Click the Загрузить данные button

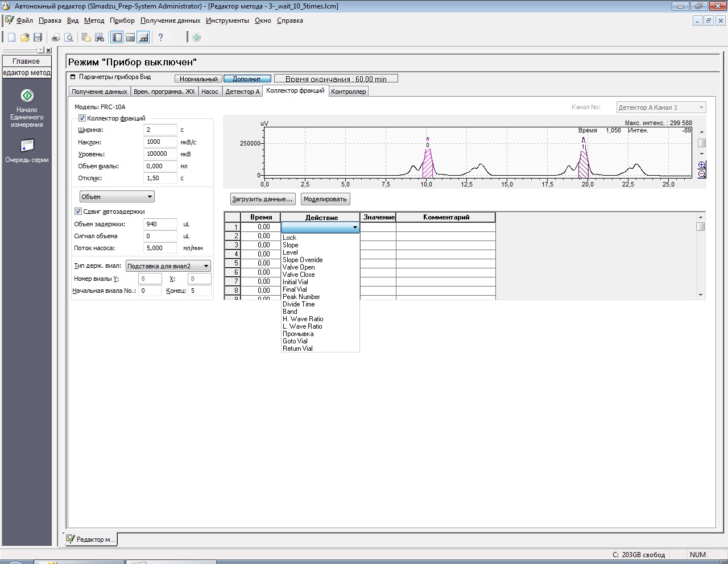pos(262,199)
